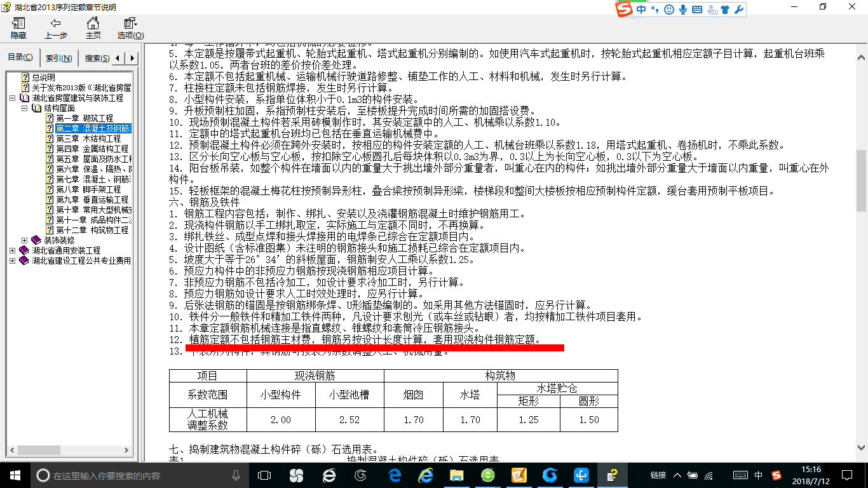This screenshot has width=868, height=488.
Task: Switch to the 目录(C) contents tab
Action: tap(20, 58)
